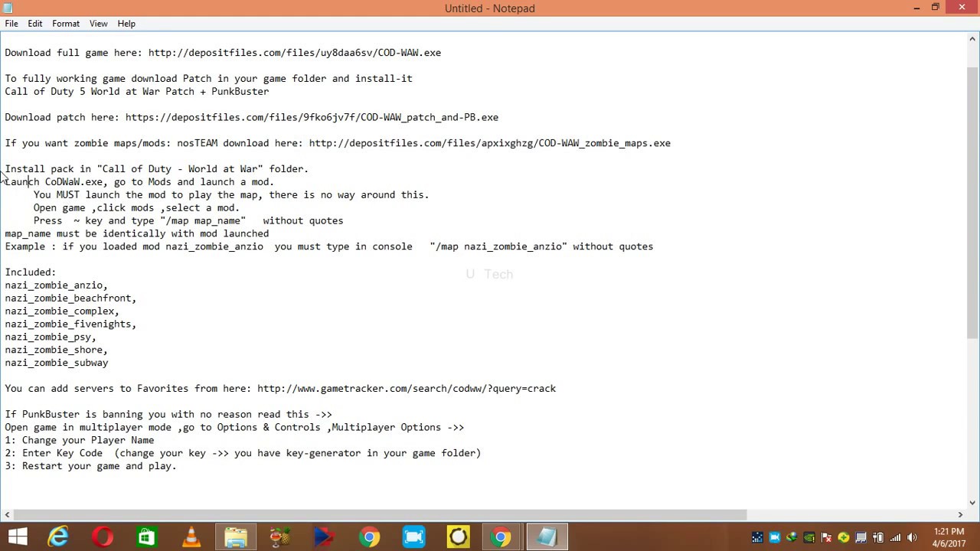Click "If PunkBuster is banning you" line
The image size is (980, 551).
[x=168, y=415]
